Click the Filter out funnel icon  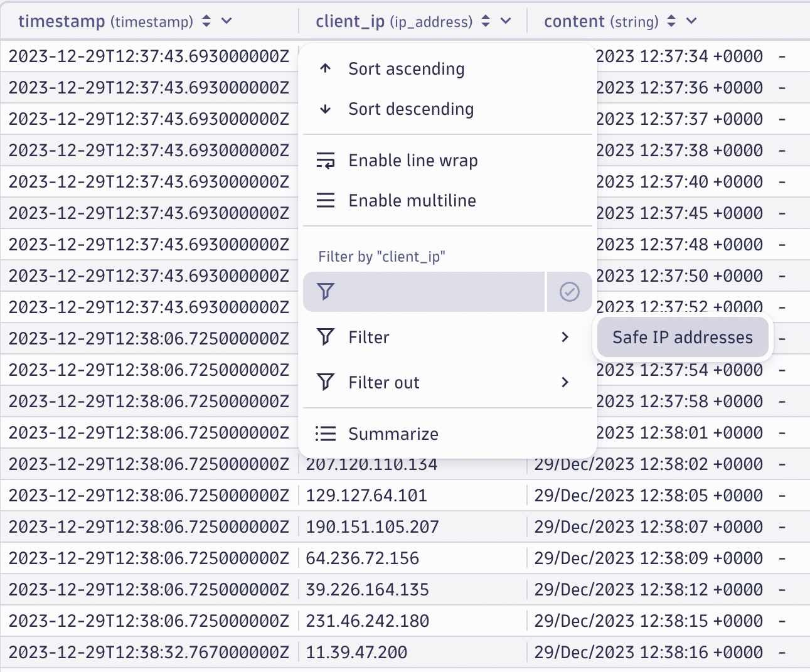click(326, 381)
